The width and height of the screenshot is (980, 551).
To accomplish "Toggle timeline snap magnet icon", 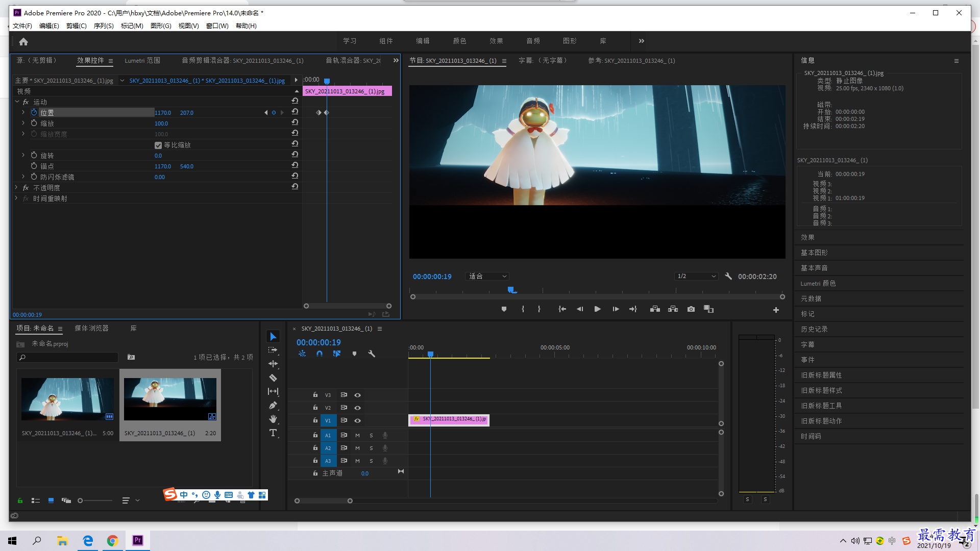I will [319, 354].
